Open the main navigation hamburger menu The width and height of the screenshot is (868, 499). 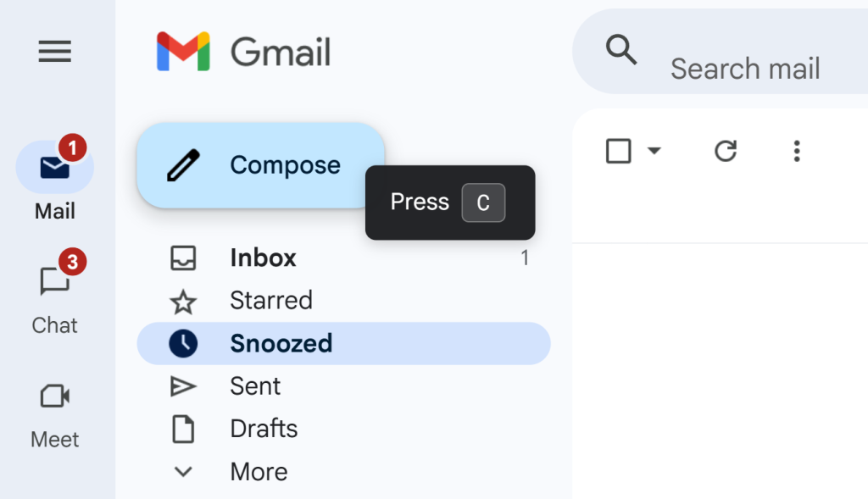[54, 52]
